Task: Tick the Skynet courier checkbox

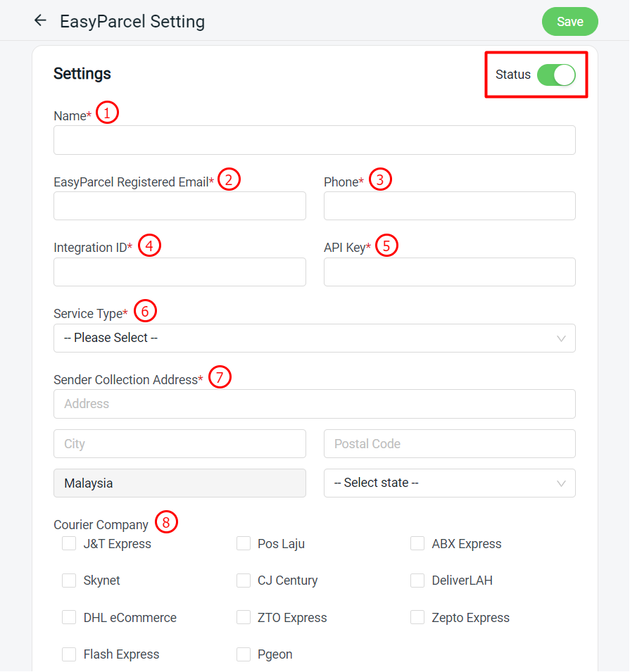Action: [69, 581]
